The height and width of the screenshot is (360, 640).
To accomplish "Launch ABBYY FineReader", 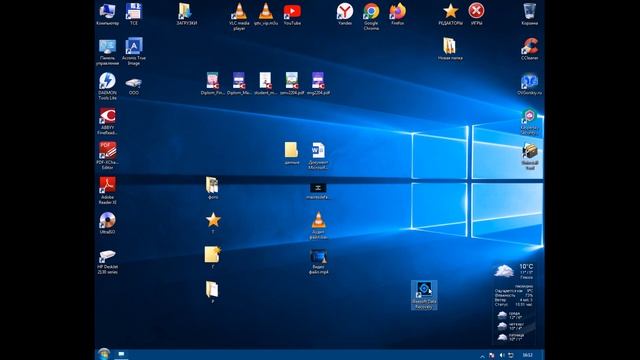I will pos(107,121).
